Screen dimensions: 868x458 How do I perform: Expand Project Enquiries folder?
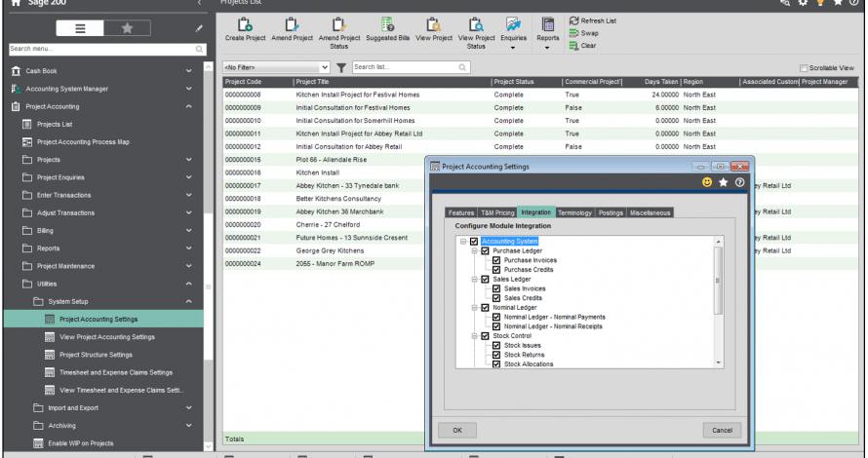pos(189,177)
